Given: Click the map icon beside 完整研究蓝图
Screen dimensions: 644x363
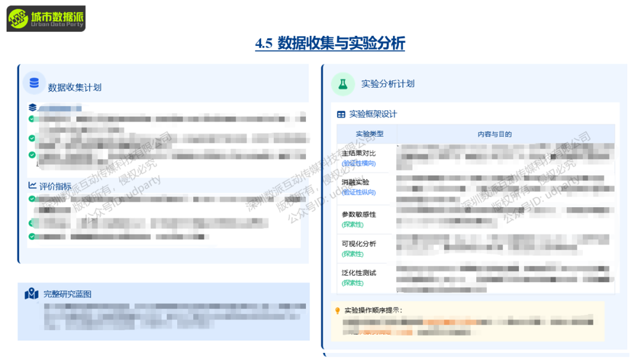Looking at the screenshot, I should (x=32, y=294).
